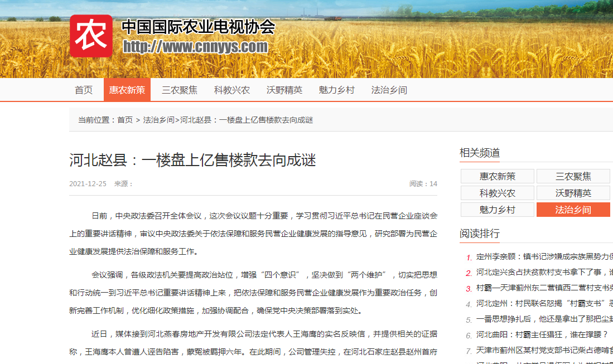Click the article headline 河北赵县：一楼盘上亿售楼款去向成谜
The width and height of the screenshot is (613, 364).
(x=193, y=160)
